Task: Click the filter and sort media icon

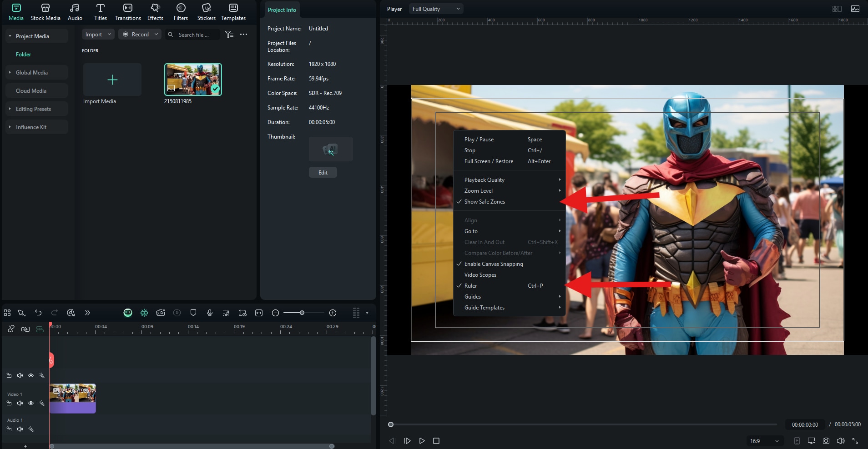Action: pos(229,35)
